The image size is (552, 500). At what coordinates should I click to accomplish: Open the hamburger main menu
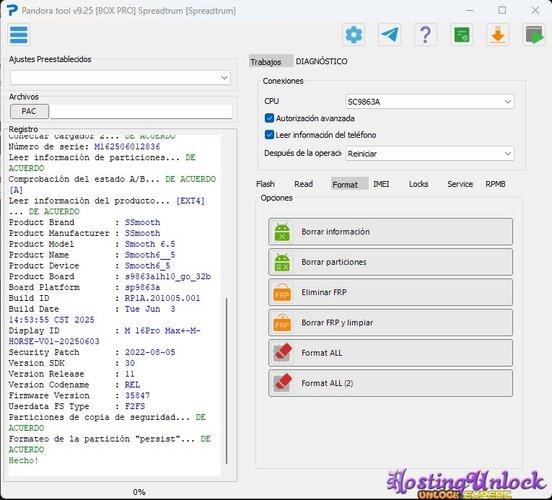19,35
